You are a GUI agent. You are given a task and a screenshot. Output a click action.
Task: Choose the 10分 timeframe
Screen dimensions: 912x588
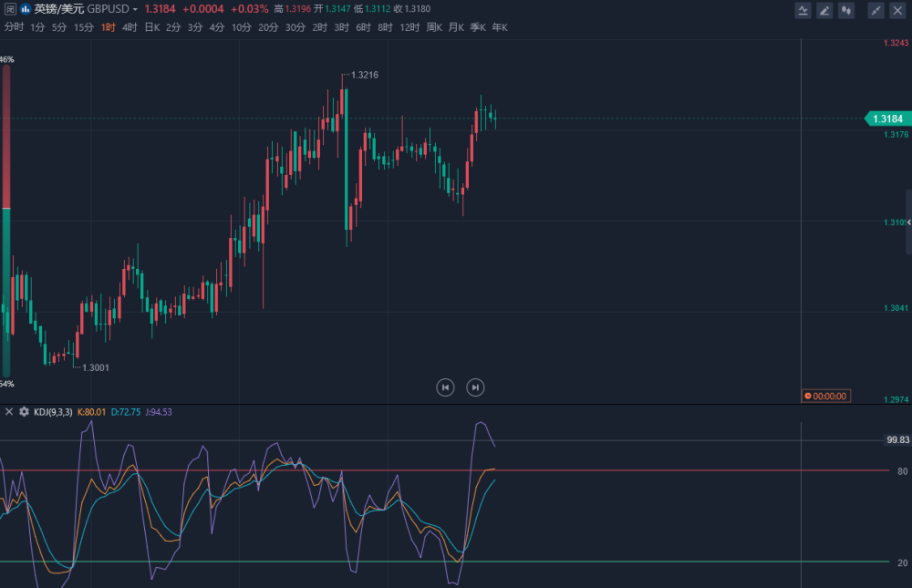point(242,27)
